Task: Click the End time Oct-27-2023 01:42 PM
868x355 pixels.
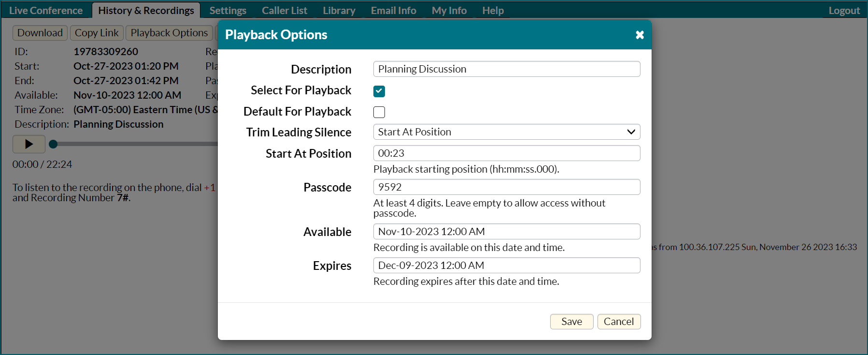Action: pyautogui.click(x=126, y=81)
